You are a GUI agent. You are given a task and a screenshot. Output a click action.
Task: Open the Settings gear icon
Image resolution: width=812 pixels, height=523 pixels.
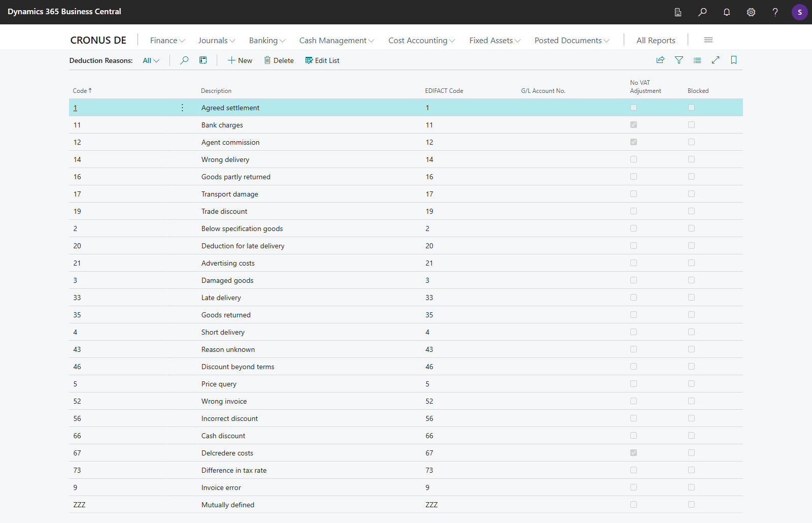[751, 12]
